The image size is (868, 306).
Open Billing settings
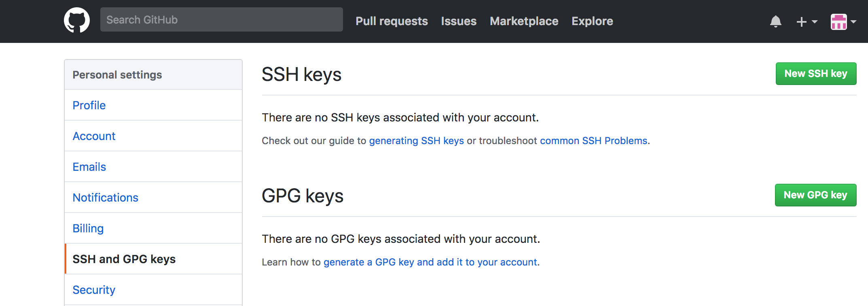[x=153, y=228]
